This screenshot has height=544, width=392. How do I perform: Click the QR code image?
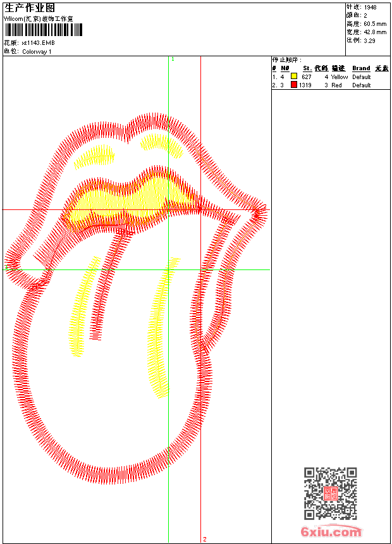(330, 493)
